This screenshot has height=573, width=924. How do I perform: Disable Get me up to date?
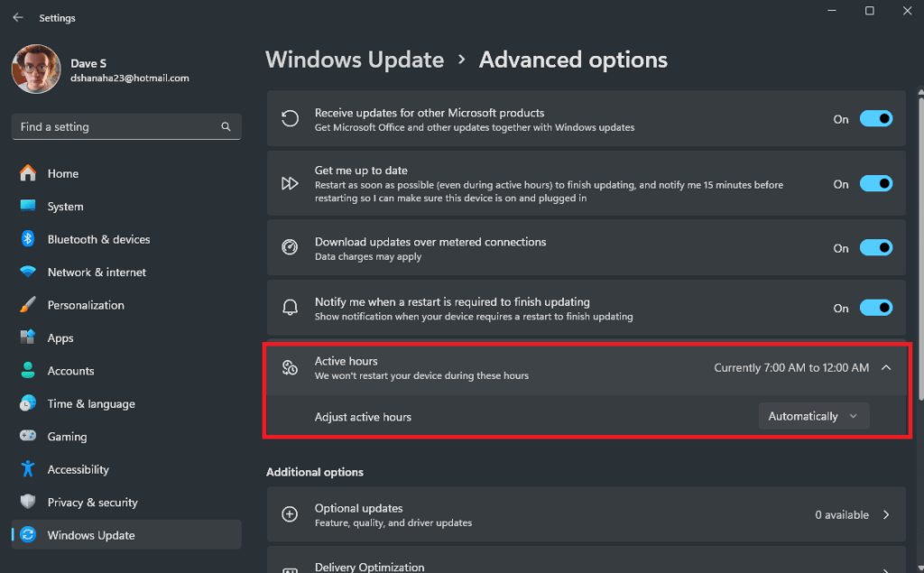874,183
